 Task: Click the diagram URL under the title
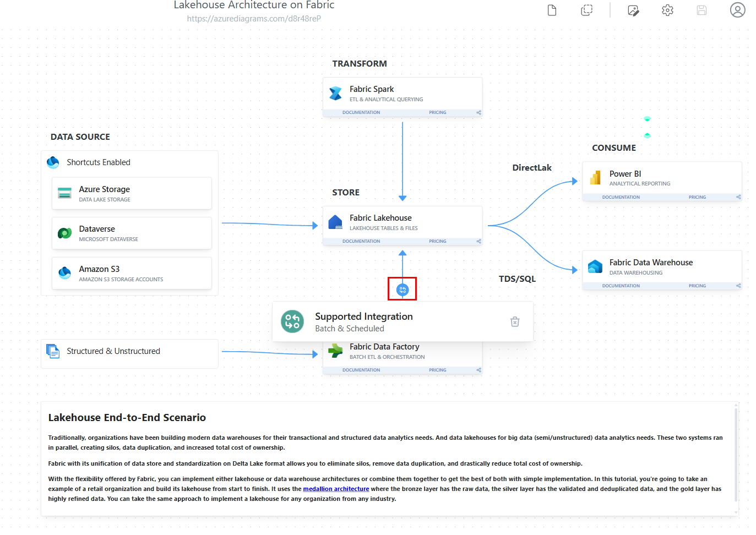pyautogui.click(x=254, y=19)
